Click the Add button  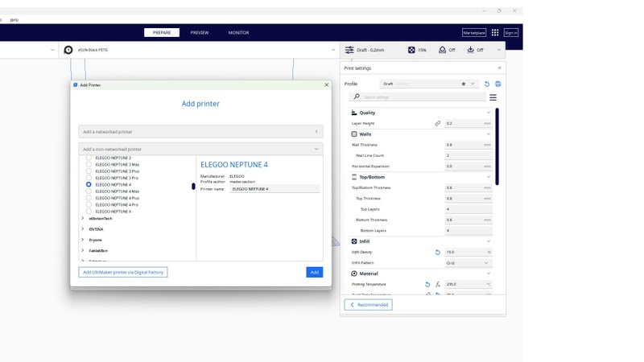(x=314, y=272)
